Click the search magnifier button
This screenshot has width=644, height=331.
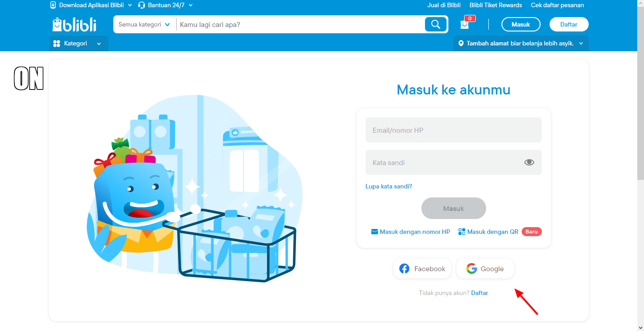coord(435,25)
